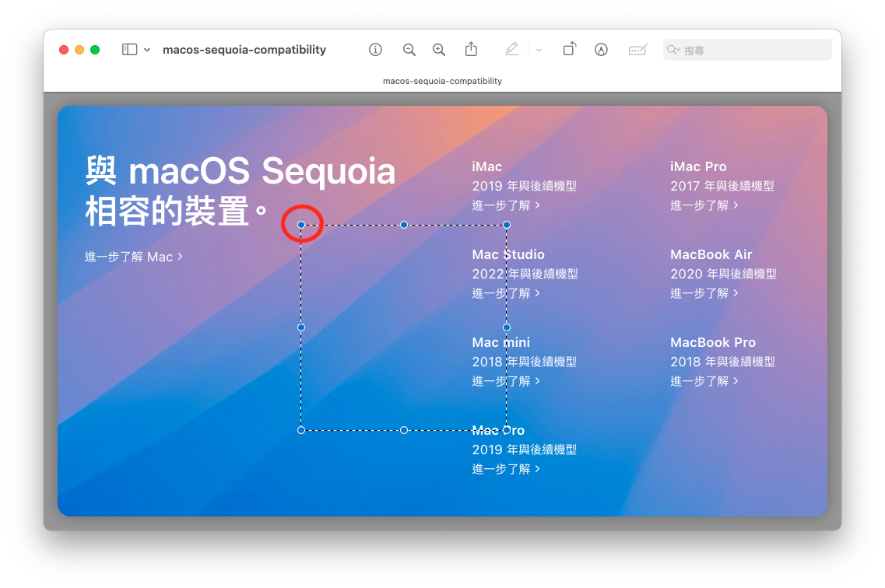Show the Markup toolbar
The height and width of the screenshot is (588, 885).
point(601,50)
